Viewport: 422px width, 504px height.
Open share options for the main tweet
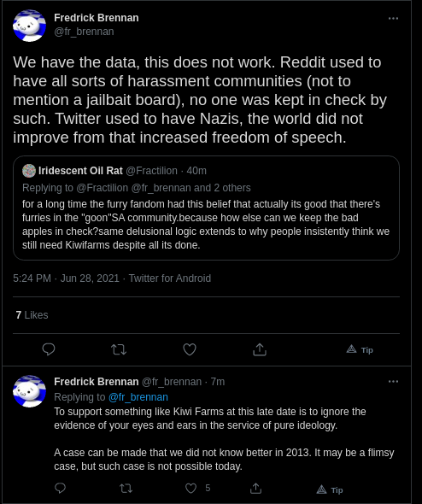click(x=260, y=349)
